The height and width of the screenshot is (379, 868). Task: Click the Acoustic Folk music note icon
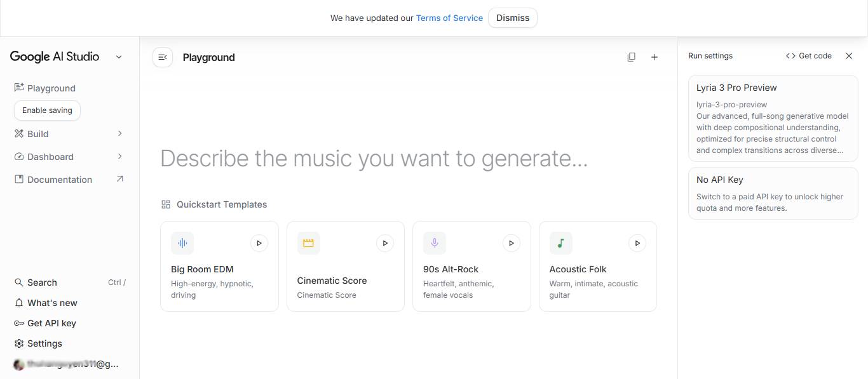pyautogui.click(x=560, y=243)
